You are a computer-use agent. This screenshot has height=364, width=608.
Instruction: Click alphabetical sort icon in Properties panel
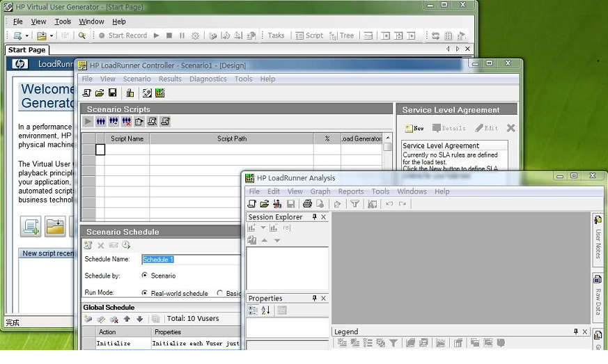point(265,310)
